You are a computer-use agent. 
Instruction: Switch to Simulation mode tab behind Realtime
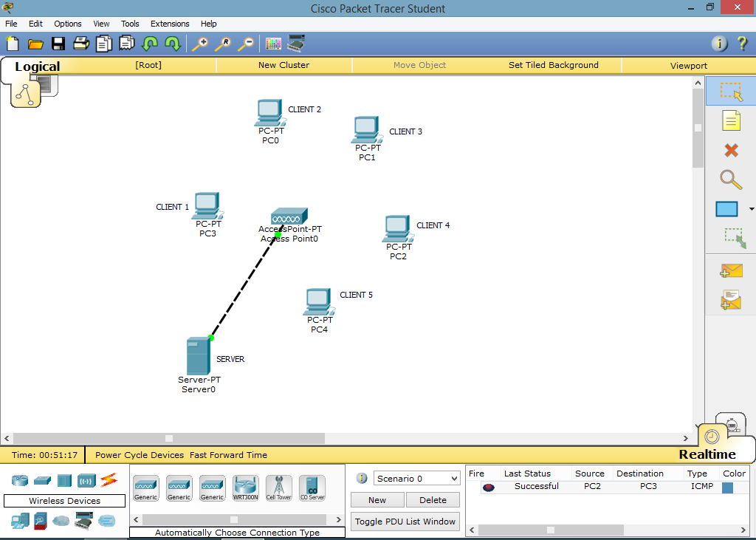[732, 423]
